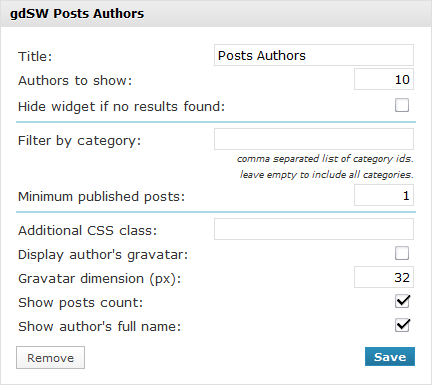Click the Filter by category input box
The height and width of the screenshot is (385, 432).
(x=314, y=139)
